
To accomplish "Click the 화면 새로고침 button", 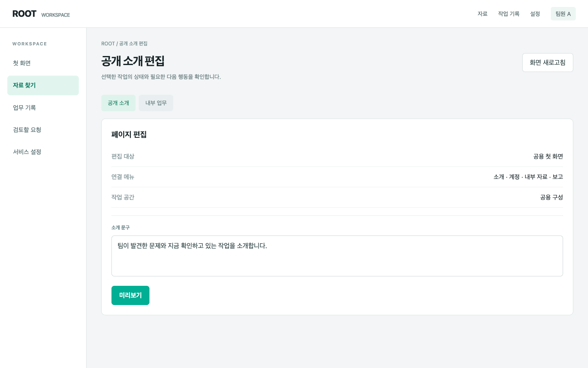I will pyautogui.click(x=548, y=63).
